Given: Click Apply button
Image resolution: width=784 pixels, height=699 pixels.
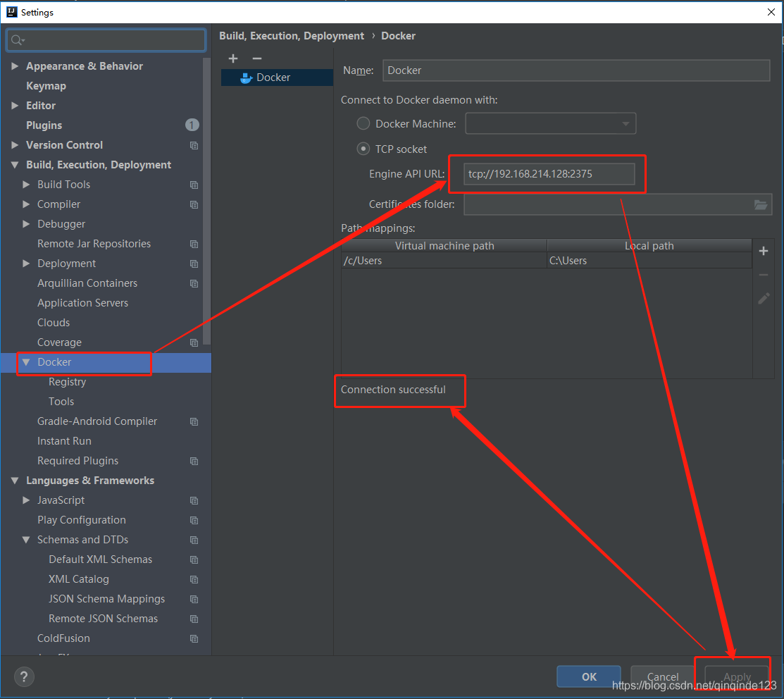Looking at the screenshot, I should click(x=737, y=676).
